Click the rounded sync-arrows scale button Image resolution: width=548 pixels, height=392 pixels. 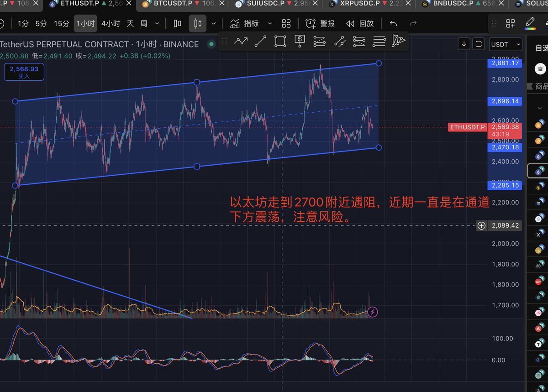click(x=479, y=44)
